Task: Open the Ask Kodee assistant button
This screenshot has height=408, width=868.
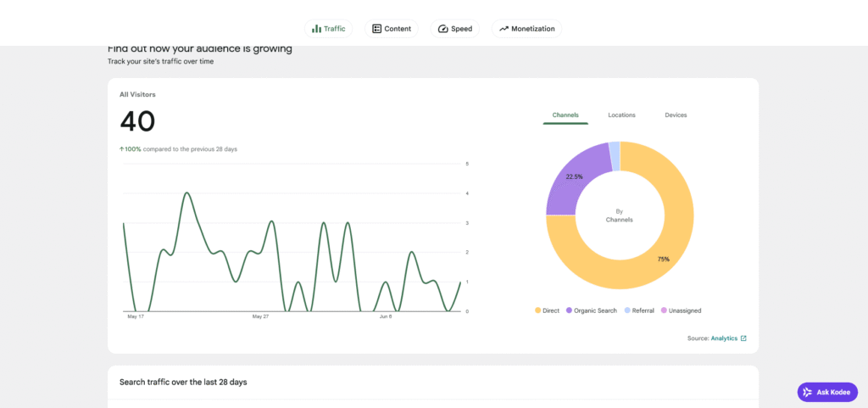Action: (x=827, y=392)
